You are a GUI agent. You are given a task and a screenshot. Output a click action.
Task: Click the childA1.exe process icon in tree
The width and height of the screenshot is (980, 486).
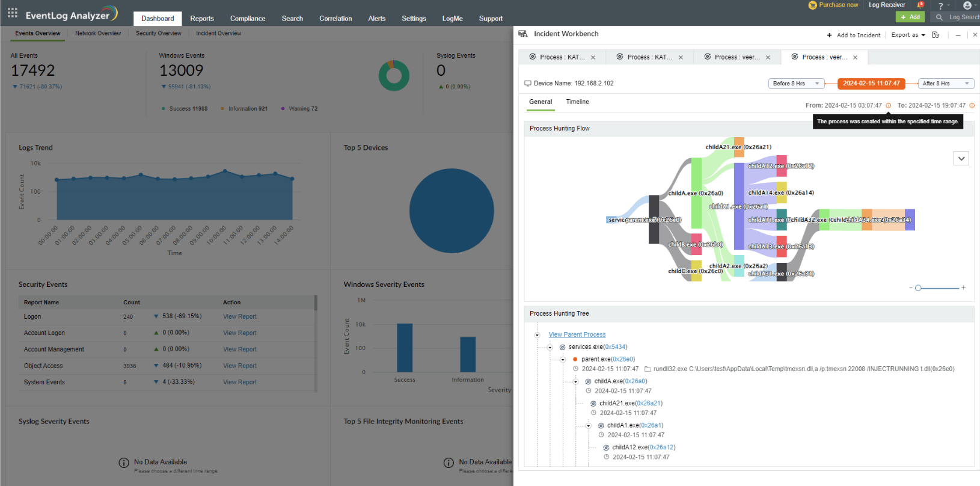point(601,425)
